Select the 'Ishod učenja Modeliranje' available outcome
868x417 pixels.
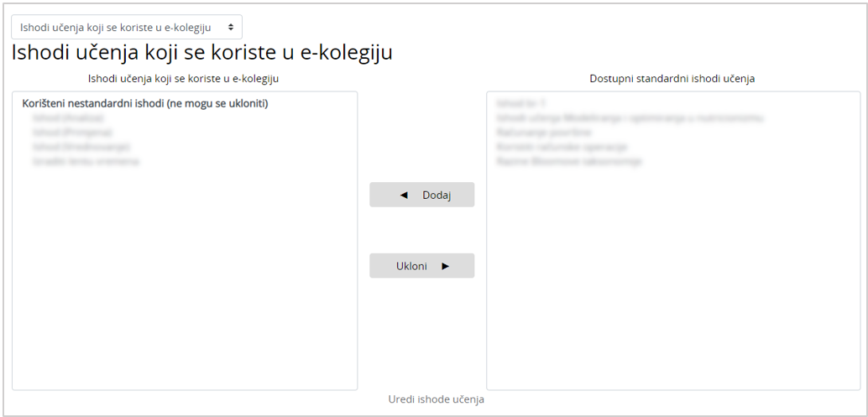tap(630, 118)
